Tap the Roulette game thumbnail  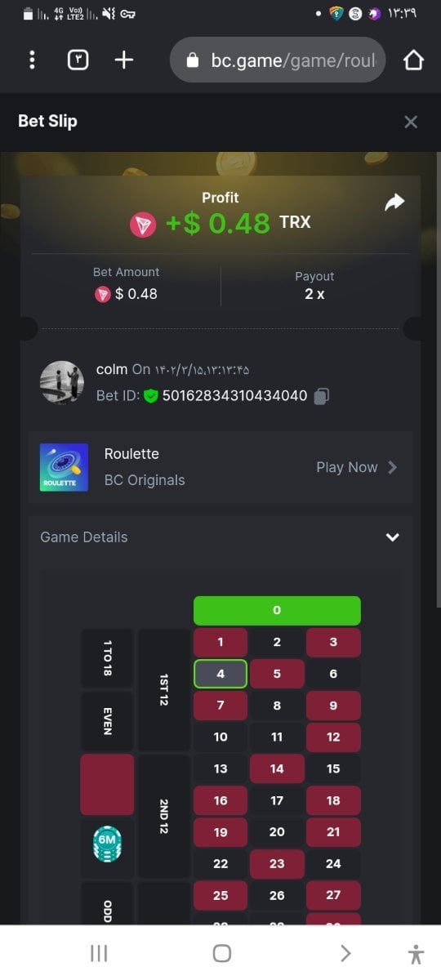(x=64, y=467)
